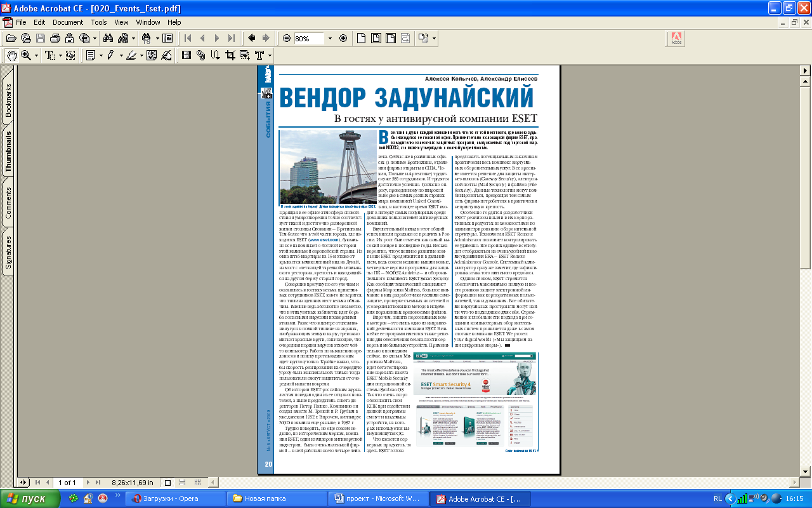Select the TouchUp Text tool
Image resolution: width=812 pixels, height=508 pixels.
259,55
